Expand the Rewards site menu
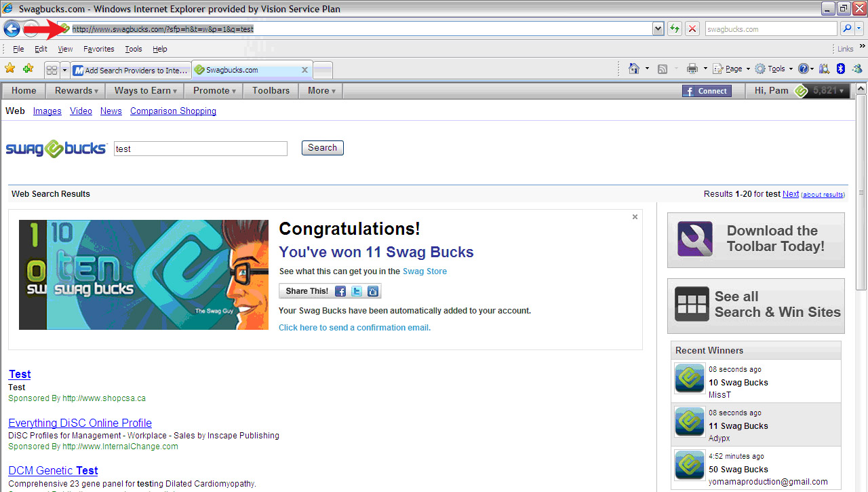Viewport: 868px width, 492px height. (x=76, y=90)
